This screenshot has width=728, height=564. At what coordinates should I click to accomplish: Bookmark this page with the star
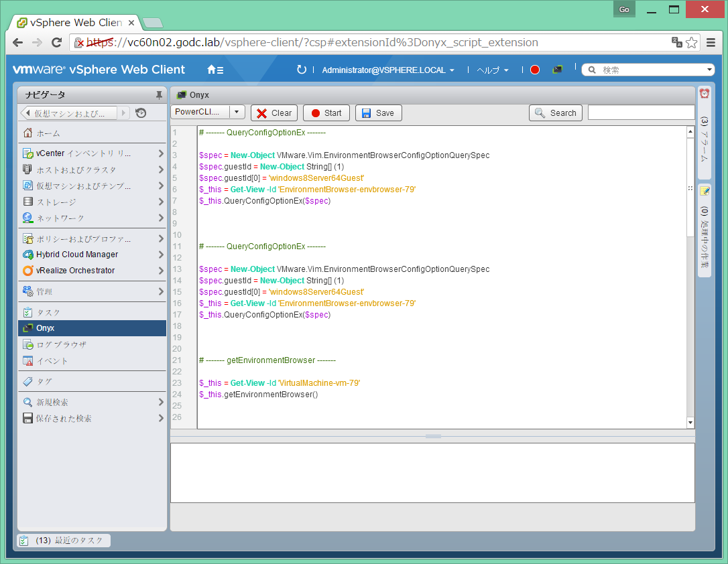[691, 42]
